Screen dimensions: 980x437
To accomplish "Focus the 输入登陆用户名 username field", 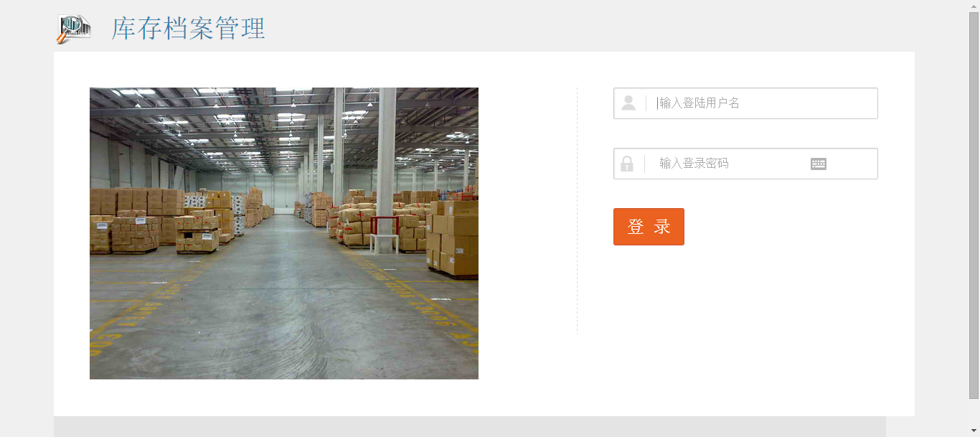I will click(x=745, y=103).
